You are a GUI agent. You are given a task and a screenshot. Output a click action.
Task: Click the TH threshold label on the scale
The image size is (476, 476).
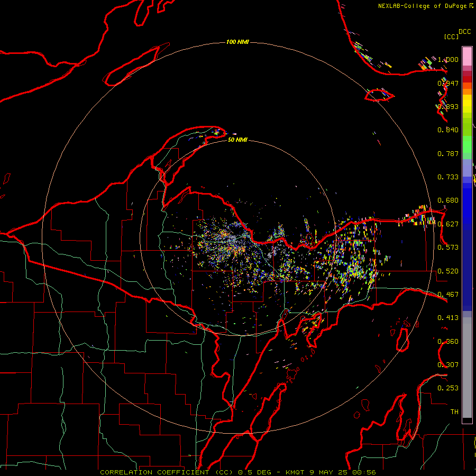(x=454, y=412)
